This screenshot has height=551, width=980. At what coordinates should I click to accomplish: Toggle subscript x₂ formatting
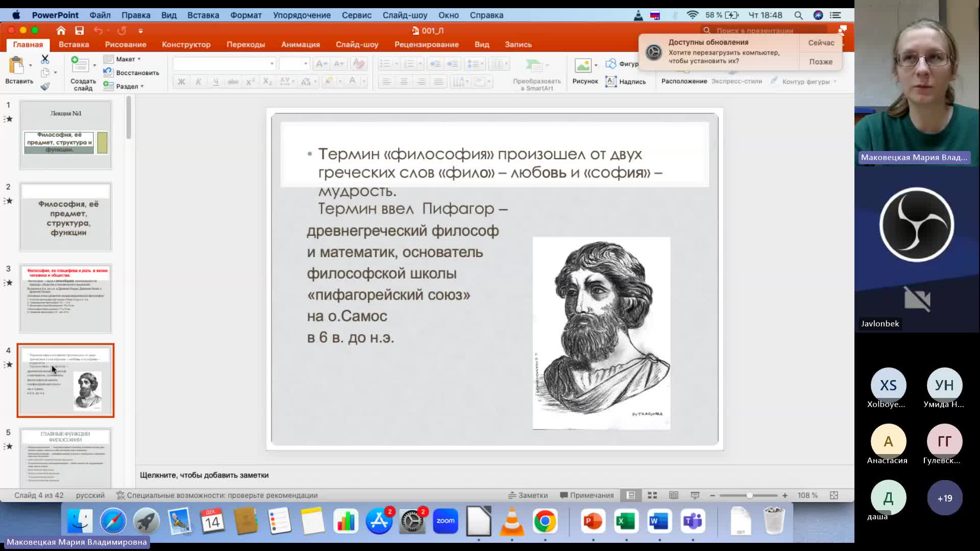pos(267,82)
